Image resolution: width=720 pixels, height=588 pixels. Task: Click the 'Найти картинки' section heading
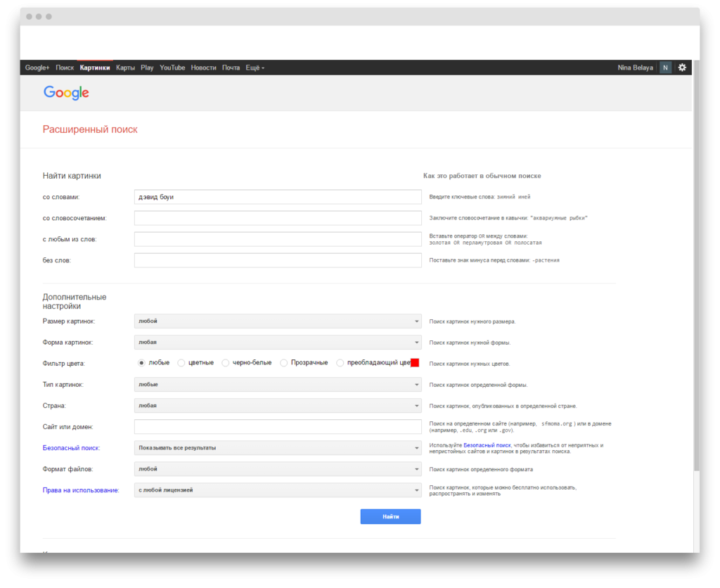coord(72,176)
